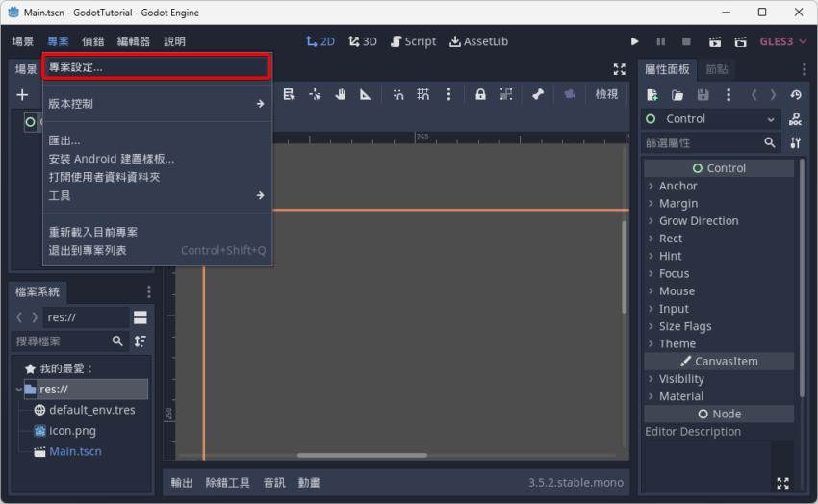Play the project
This screenshot has width=818, height=504.
(634, 41)
